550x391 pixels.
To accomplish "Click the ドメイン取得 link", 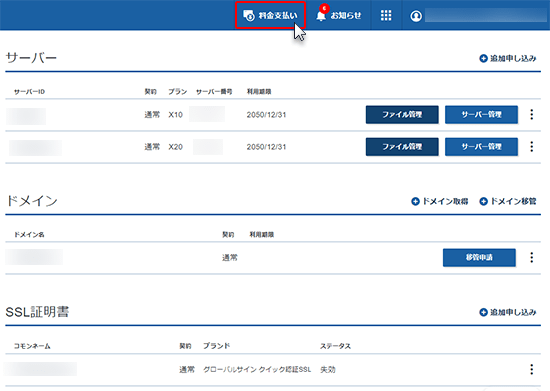I will coord(440,201).
